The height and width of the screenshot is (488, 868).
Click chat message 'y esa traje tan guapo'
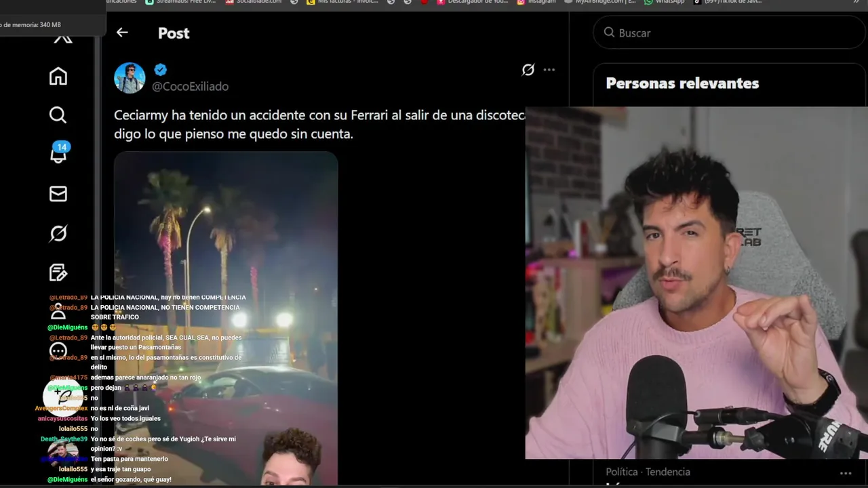tap(121, 469)
